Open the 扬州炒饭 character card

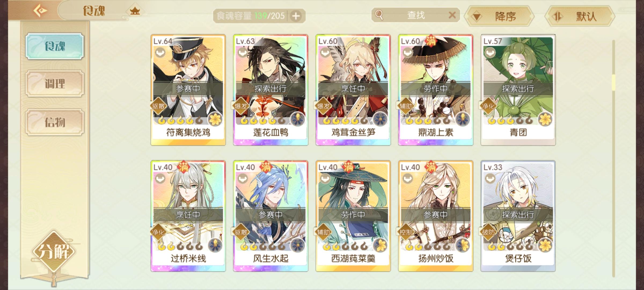pyautogui.click(x=436, y=216)
